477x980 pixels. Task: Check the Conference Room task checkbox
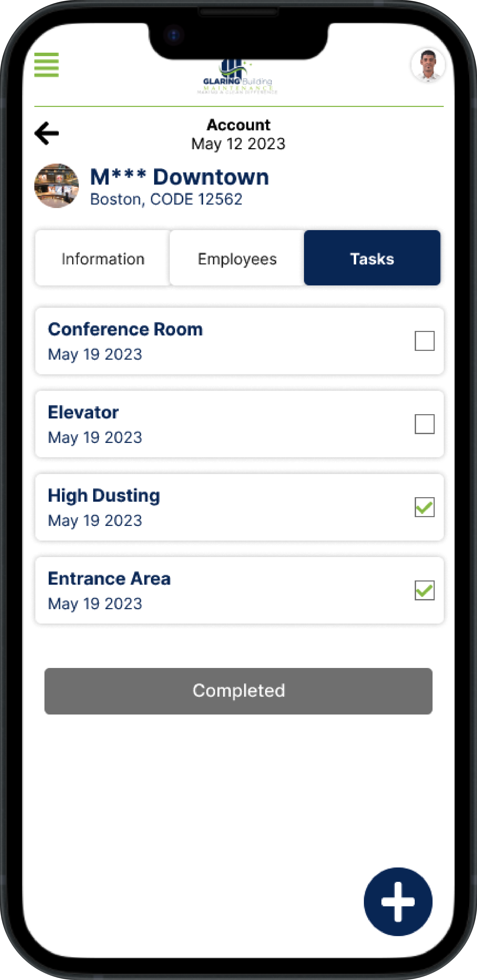424,341
